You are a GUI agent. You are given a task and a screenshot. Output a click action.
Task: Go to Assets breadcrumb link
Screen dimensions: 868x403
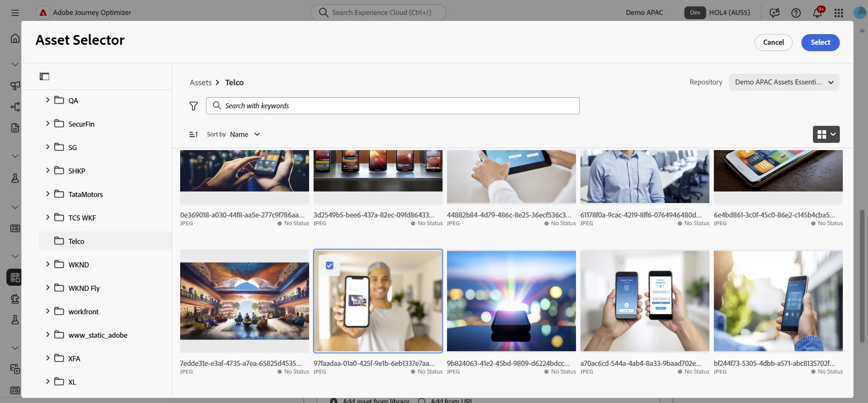point(201,82)
